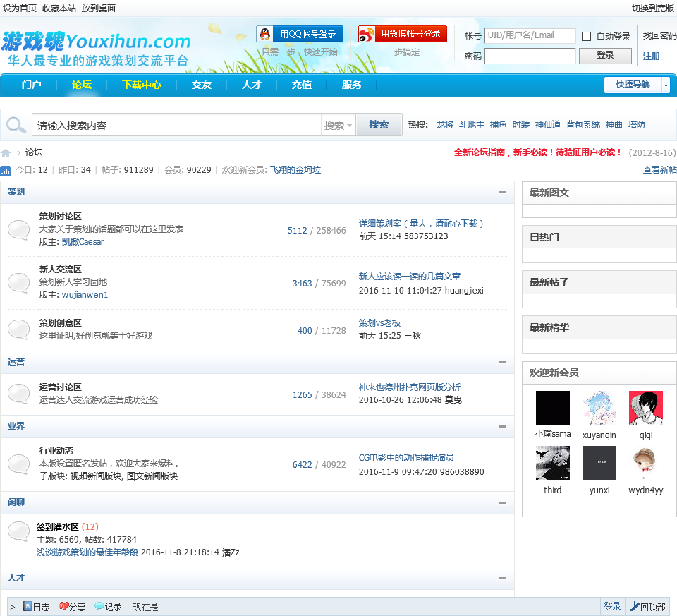The height and width of the screenshot is (616, 677).
Task: Click 设为首页 link
Action: pos(20,8)
